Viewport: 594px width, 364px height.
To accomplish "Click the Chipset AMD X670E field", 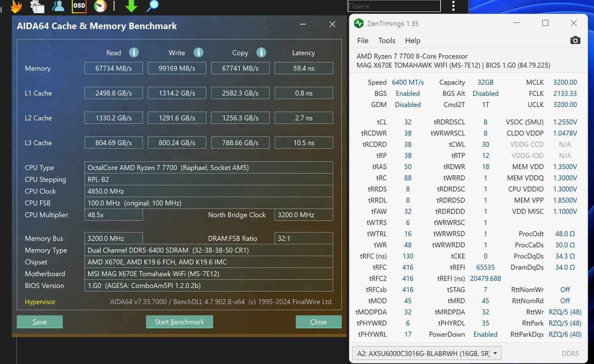I will [209, 262].
